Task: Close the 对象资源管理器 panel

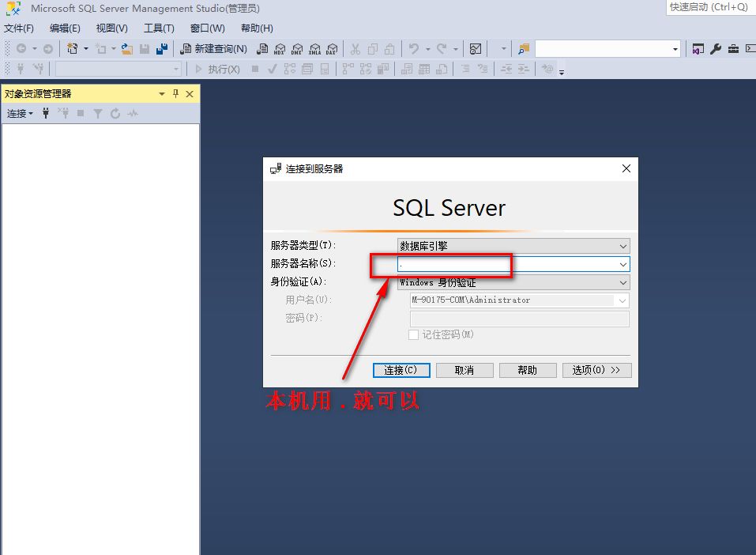Action: (190, 93)
